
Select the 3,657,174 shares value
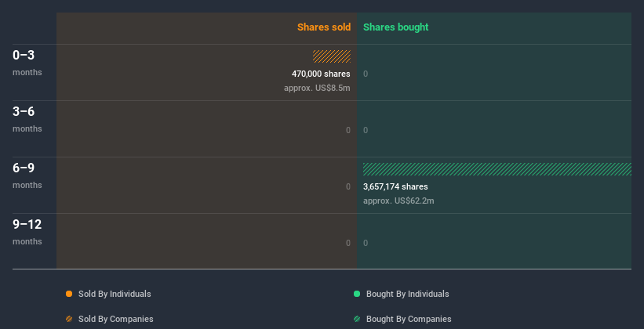pos(395,186)
